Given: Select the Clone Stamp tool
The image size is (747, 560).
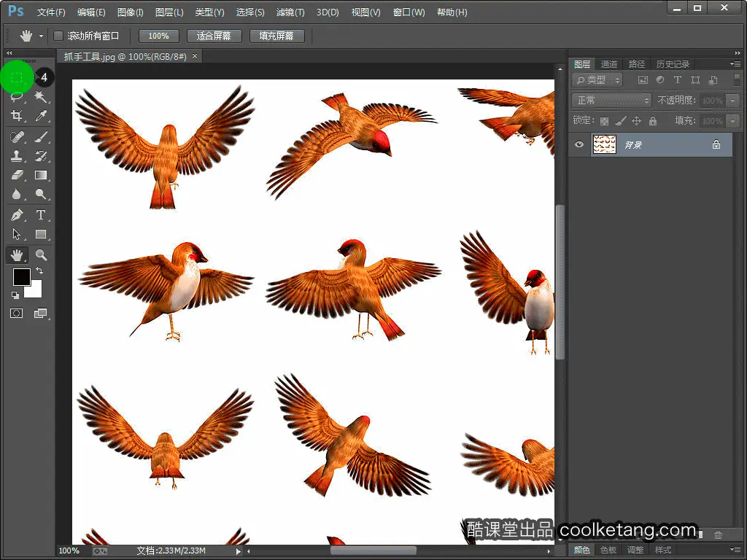Looking at the screenshot, I should click(17, 156).
